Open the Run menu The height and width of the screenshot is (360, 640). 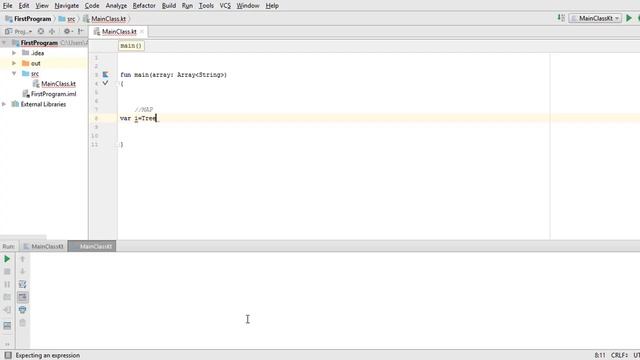tap(187, 6)
